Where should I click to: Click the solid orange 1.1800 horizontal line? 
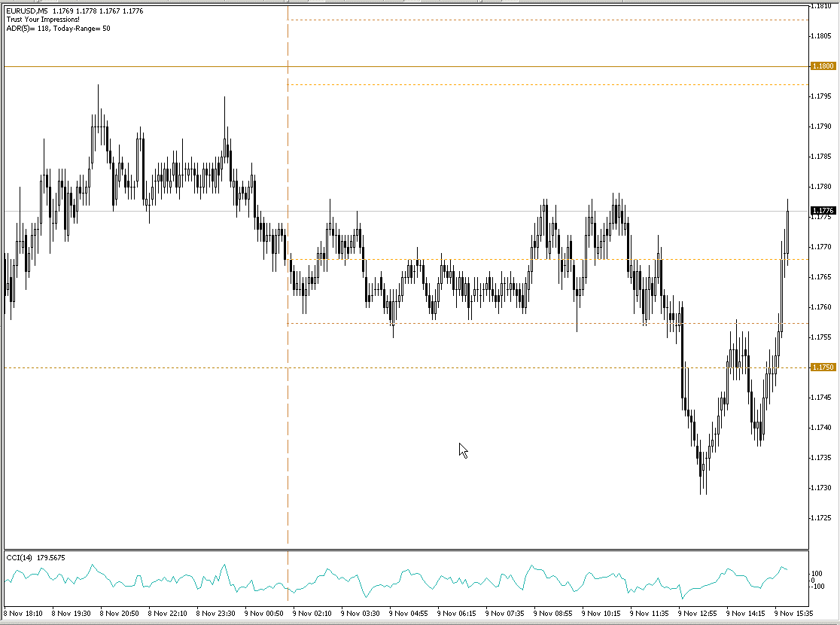406,66
